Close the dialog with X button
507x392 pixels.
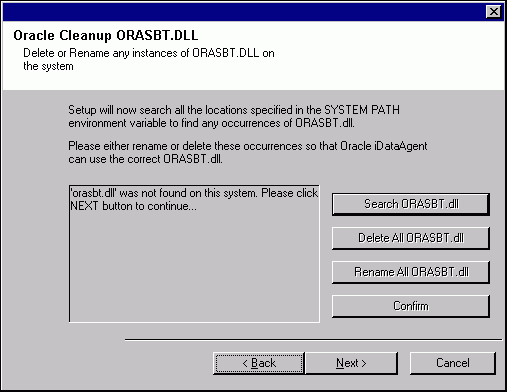click(x=494, y=12)
